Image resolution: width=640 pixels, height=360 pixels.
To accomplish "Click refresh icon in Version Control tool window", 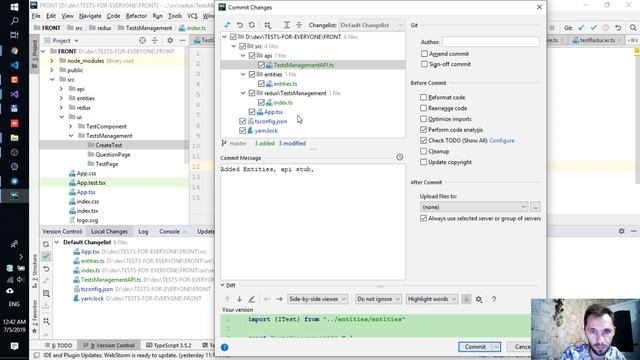I will [x=46, y=244].
